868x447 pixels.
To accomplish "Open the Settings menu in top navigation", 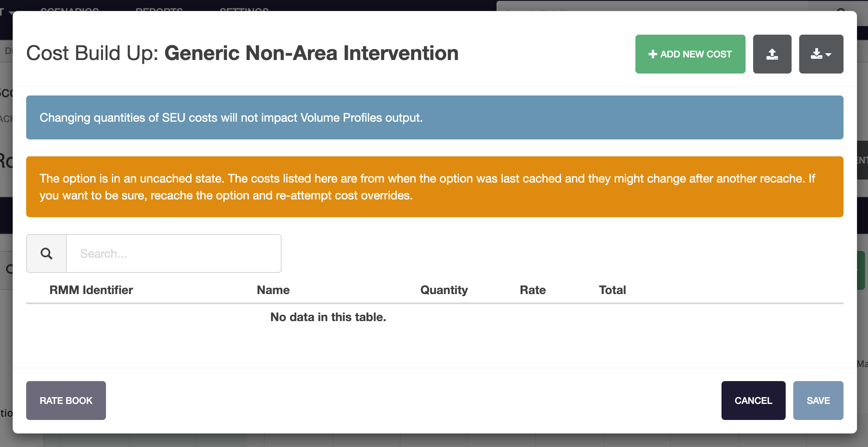I will click(x=244, y=8).
